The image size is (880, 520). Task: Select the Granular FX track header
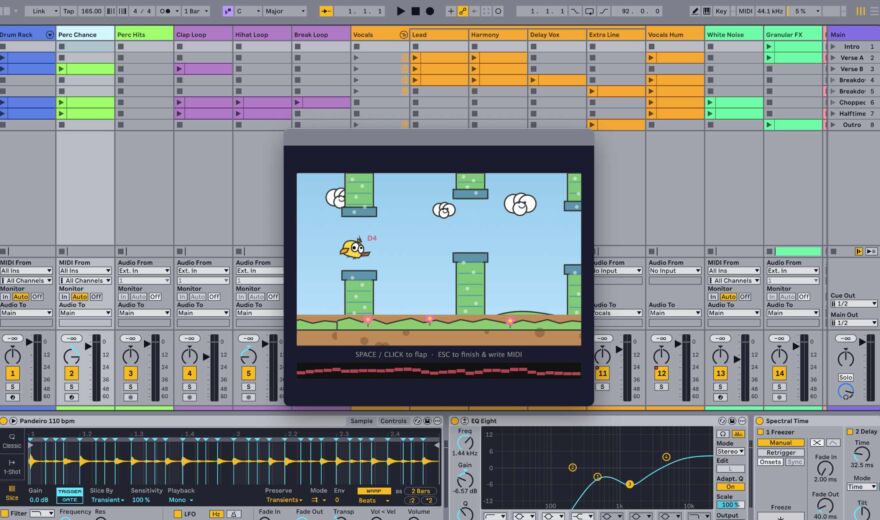(794, 34)
